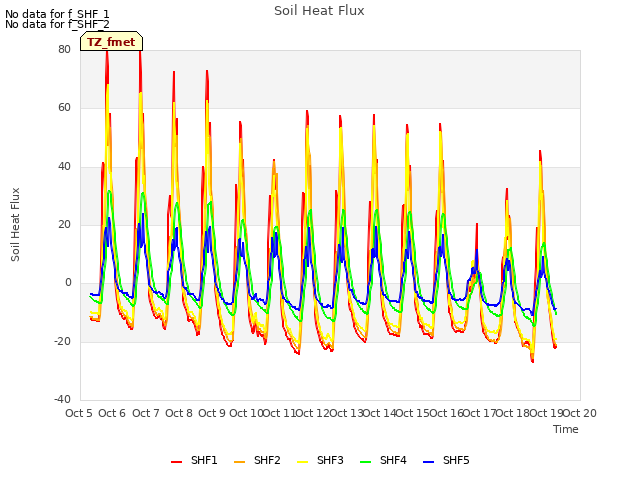Select the SHF5 legend label
640x480 pixels.
[x=456, y=460]
